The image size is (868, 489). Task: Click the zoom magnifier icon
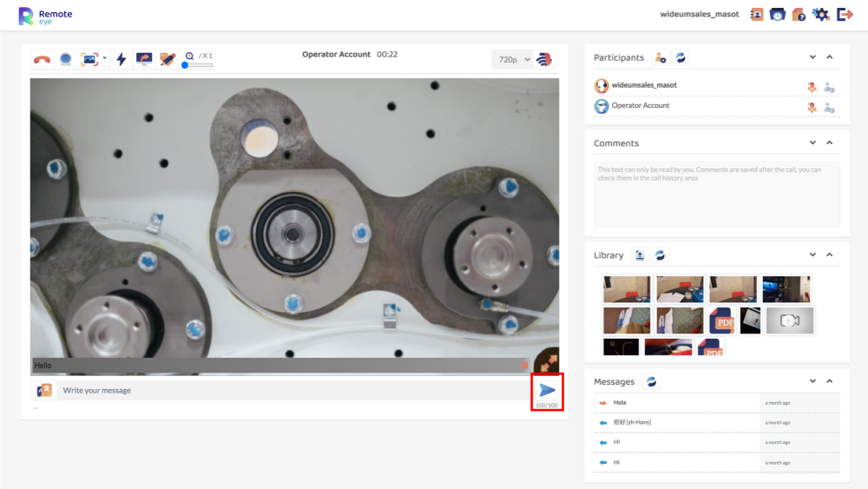point(189,56)
